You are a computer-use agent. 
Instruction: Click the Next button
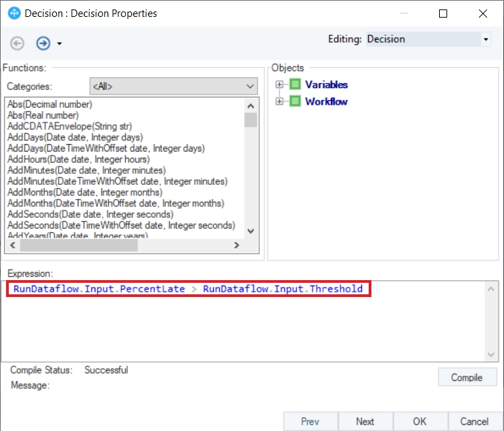tap(365, 421)
